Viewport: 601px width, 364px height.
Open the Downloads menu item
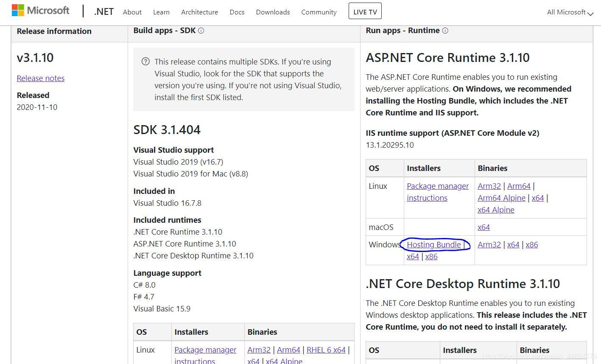(x=273, y=12)
